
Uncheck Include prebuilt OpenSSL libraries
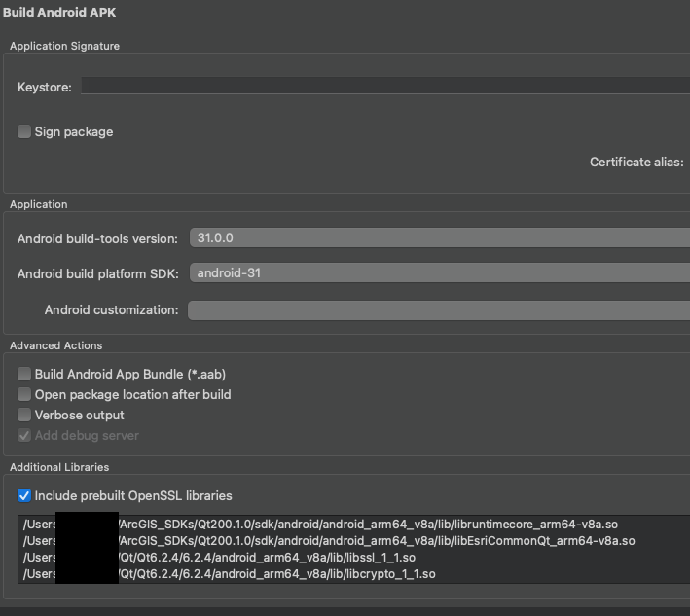pos(24,495)
